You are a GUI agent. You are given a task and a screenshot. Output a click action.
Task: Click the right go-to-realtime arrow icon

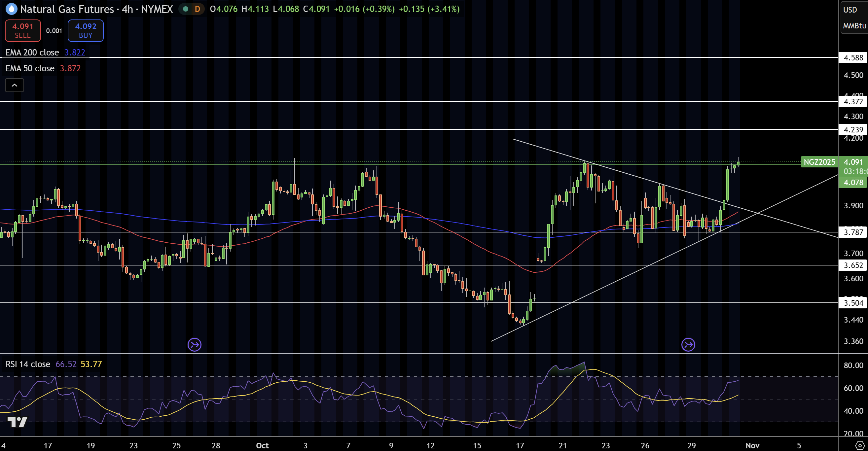pyautogui.click(x=688, y=344)
